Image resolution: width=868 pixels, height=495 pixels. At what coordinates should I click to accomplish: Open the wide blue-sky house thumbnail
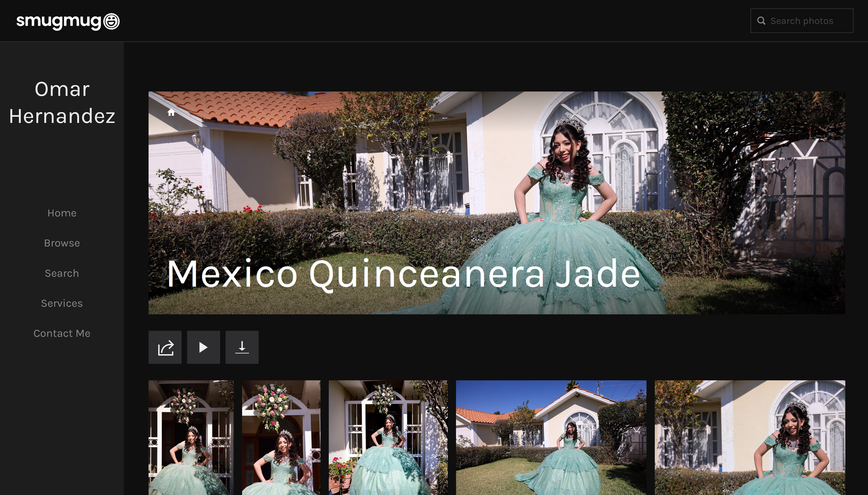click(551, 437)
